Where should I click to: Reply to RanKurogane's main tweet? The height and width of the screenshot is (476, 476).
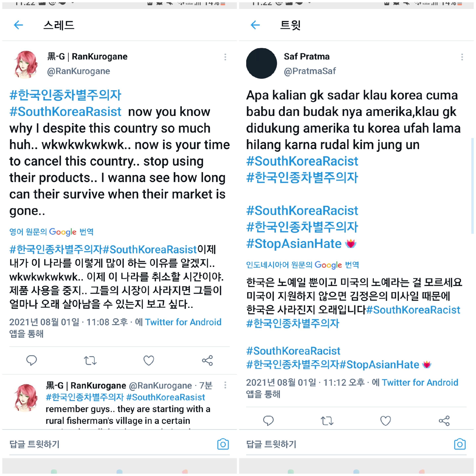pos(32,360)
